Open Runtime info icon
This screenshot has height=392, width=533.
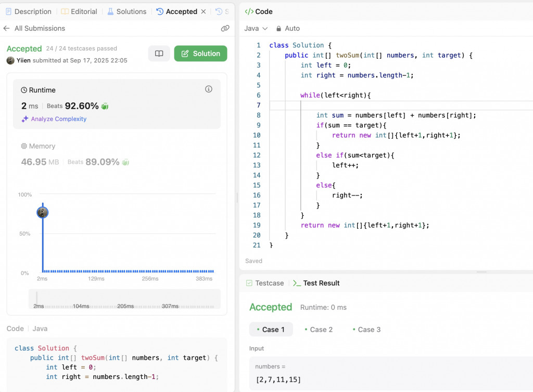coord(209,89)
